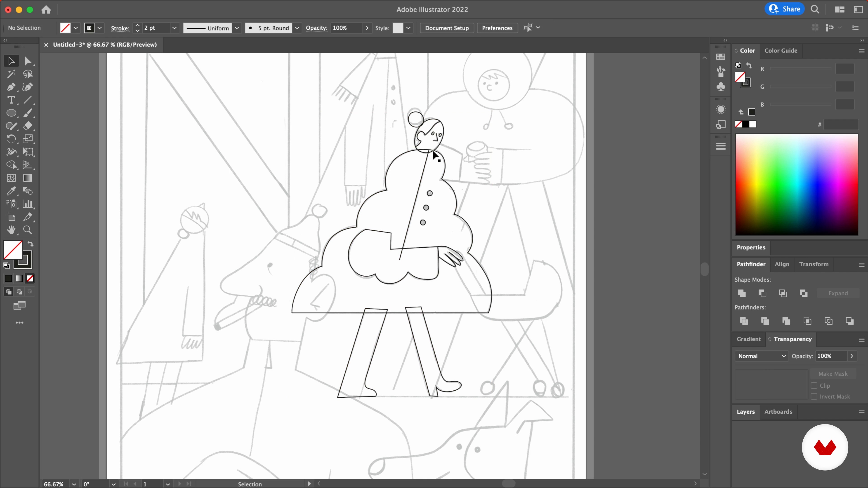This screenshot has height=488, width=868.
Task: Reset to default fill and stroke
Action: (x=6, y=266)
